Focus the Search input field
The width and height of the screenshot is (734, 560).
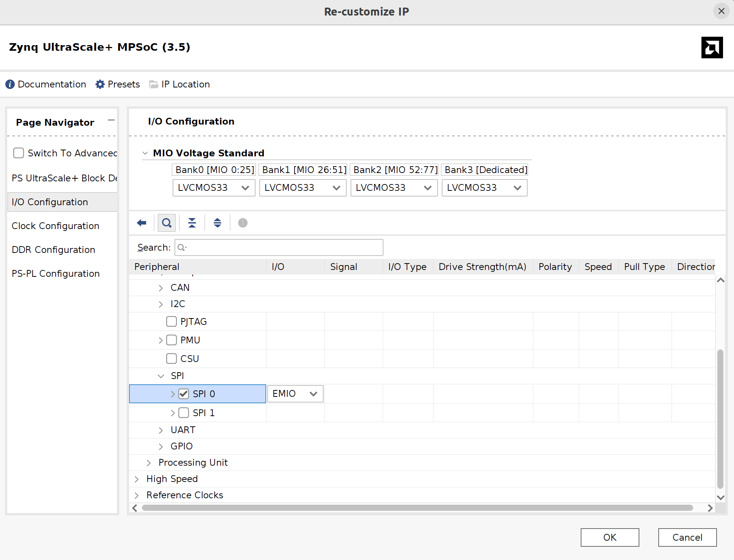(x=279, y=247)
